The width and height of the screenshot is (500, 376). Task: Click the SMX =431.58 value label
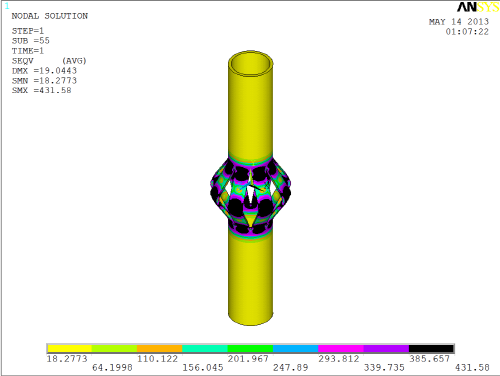click(42, 90)
